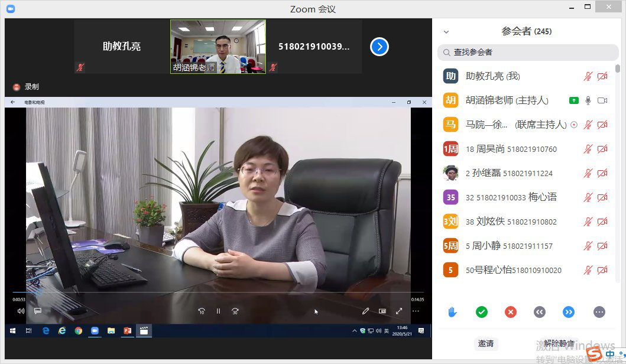Toggle the camera icon for 胡涵锦老师
This screenshot has width=626, height=364.
(602, 100)
